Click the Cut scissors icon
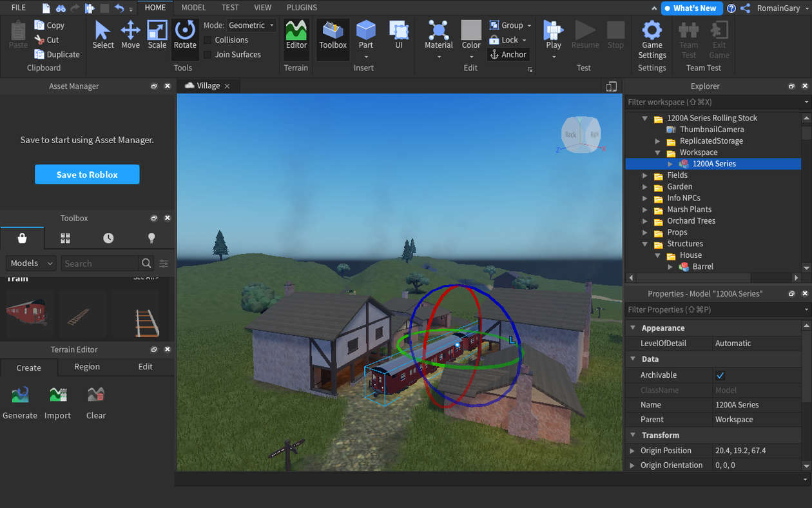Viewport: 812px width, 508px height. pyautogui.click(x=39, y=40)
